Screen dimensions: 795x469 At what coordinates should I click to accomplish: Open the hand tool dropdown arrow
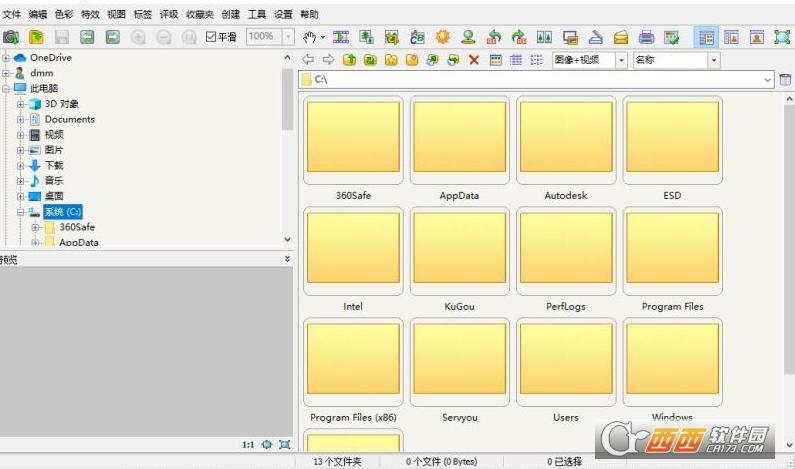pos(322,37)
